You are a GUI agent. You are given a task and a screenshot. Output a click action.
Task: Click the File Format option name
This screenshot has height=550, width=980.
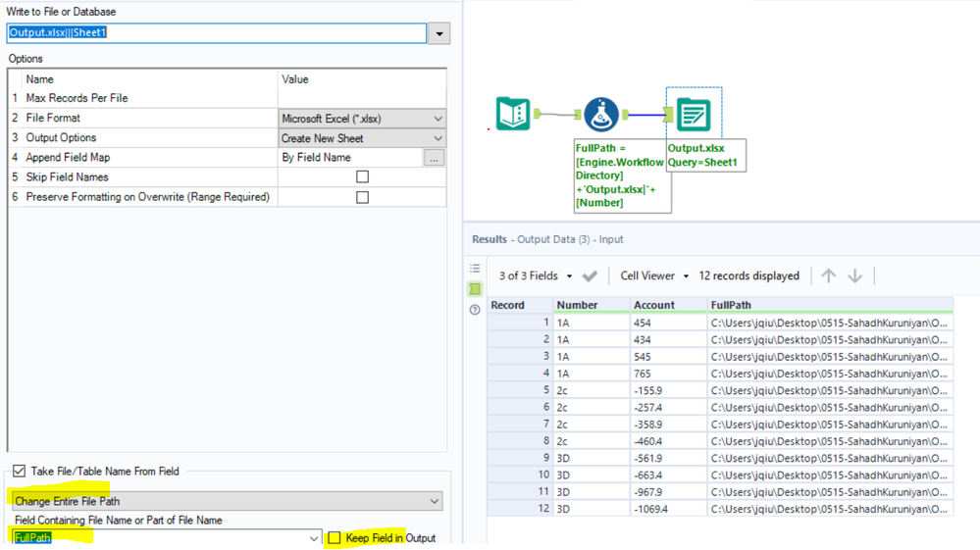pyautogui.click(x=53, y=118)
